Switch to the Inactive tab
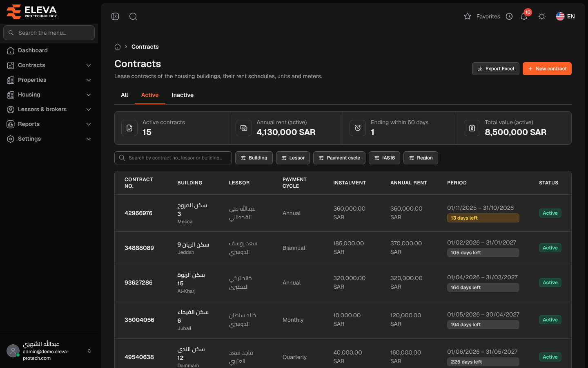This screenshot has height=368, width=588. (183, 95)
